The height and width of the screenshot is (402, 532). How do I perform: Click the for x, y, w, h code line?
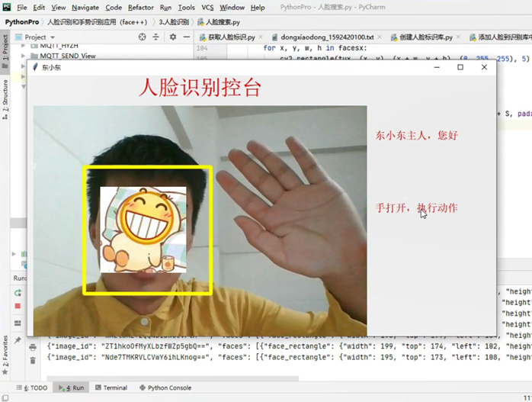click(x=315, y=48)
